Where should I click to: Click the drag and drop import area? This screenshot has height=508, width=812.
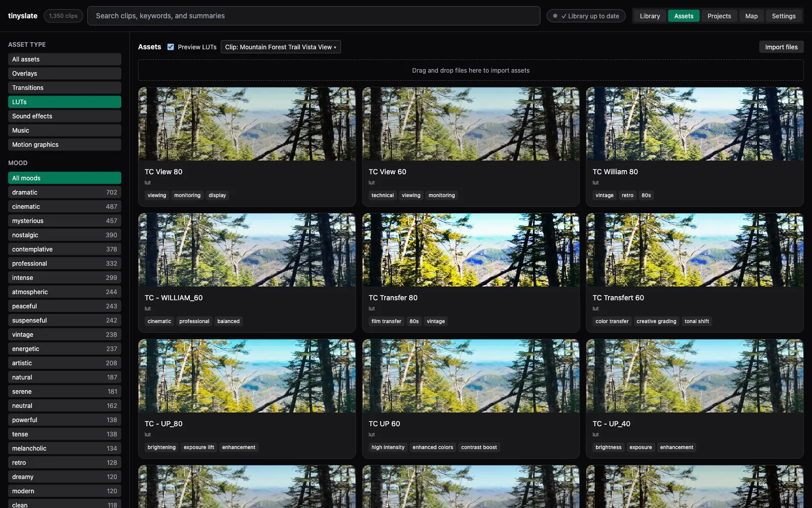click(x=470, y=71)
